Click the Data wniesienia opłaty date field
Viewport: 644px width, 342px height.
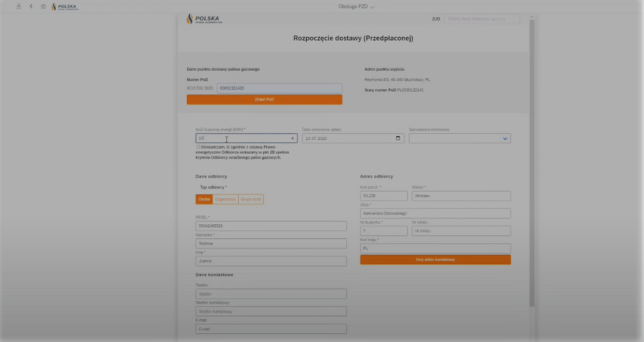pos(353,138)
